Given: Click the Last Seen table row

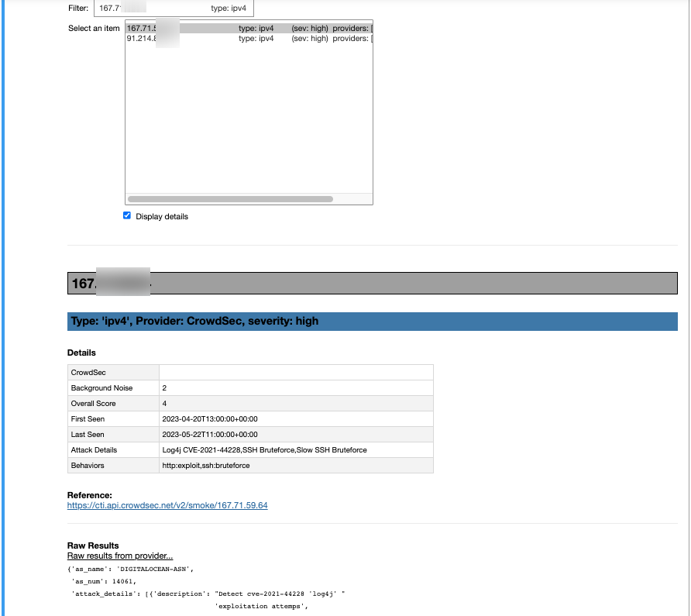Looking at the screenshot, I should point(232,434).
